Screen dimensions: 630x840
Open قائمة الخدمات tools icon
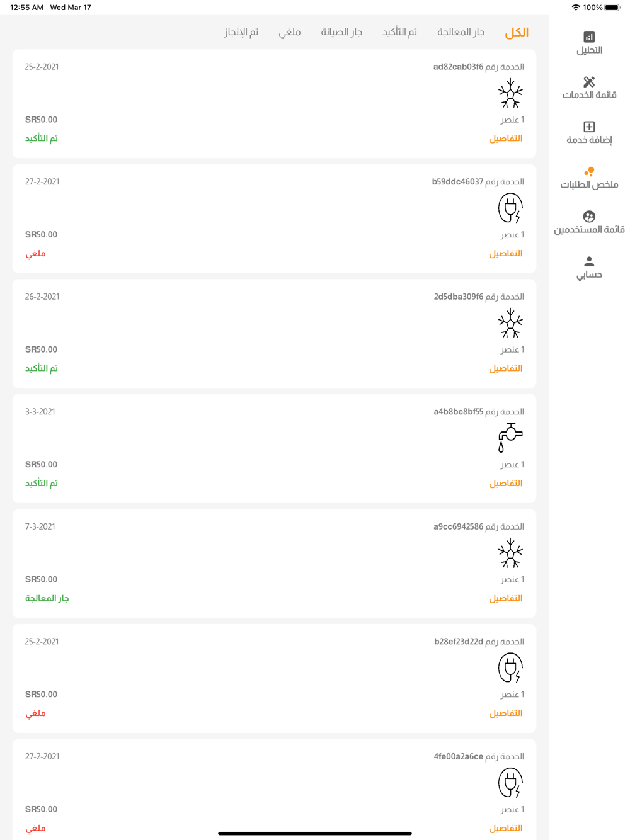(589, 82)
